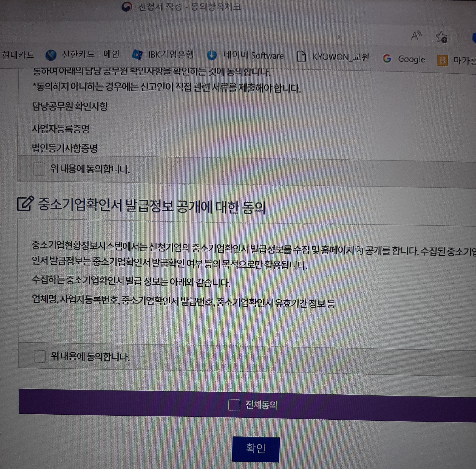Click the Read aloud icon in address bar
The height and width of the screenshot is (469, 476).
(x=416, y=36)
